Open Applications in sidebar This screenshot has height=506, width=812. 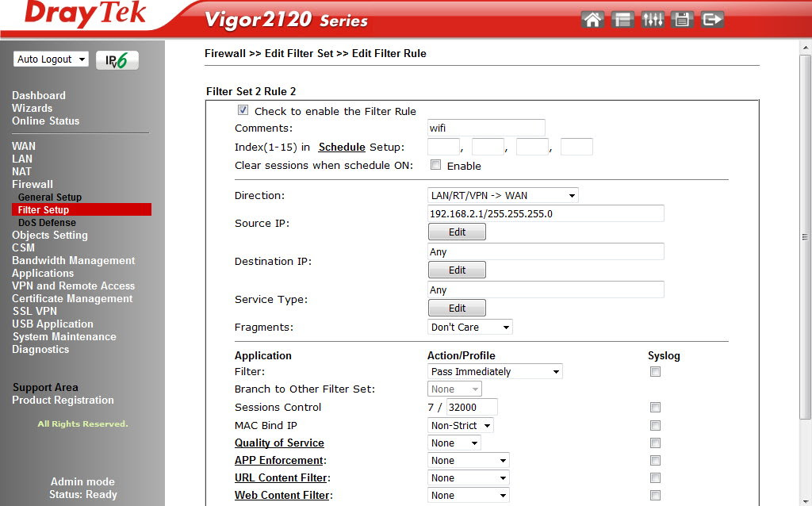click(x=43, y=273)
